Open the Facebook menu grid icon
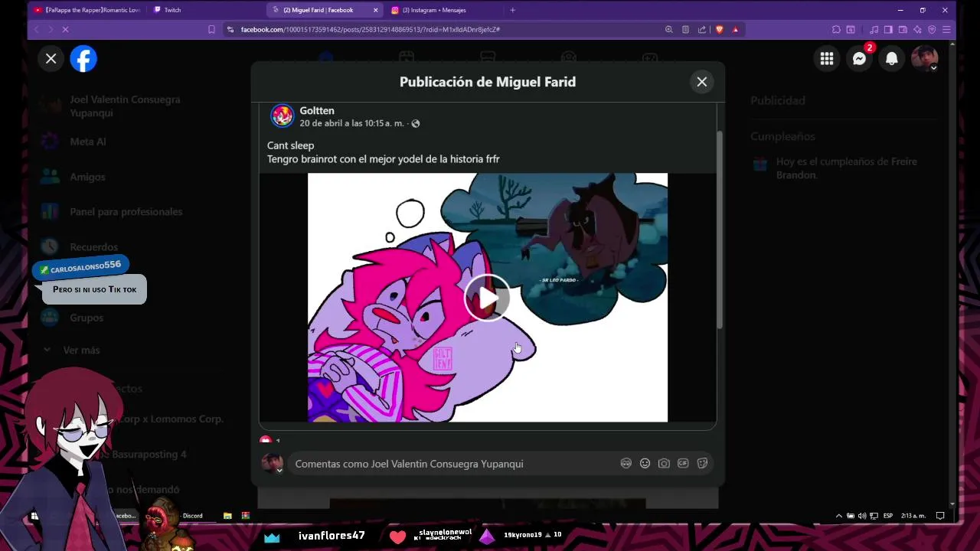 tap(827, 59)
